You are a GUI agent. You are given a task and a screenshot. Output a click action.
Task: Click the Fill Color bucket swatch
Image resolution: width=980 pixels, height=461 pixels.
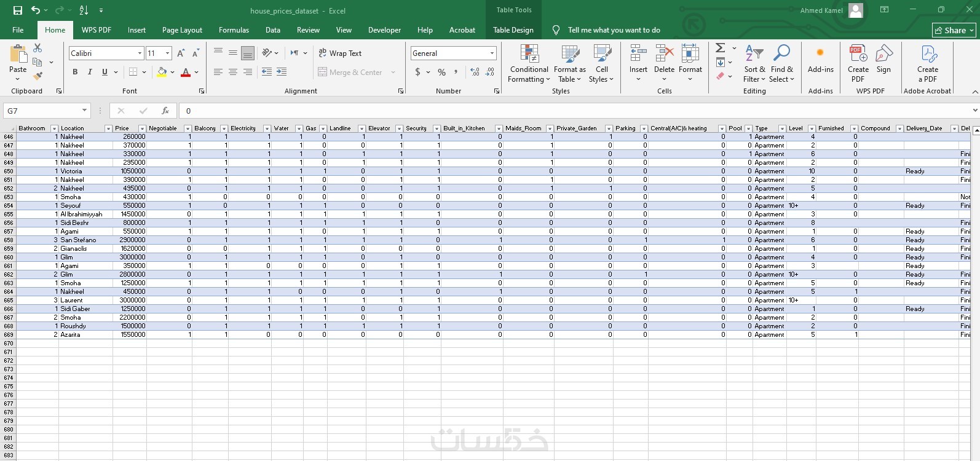162,72
